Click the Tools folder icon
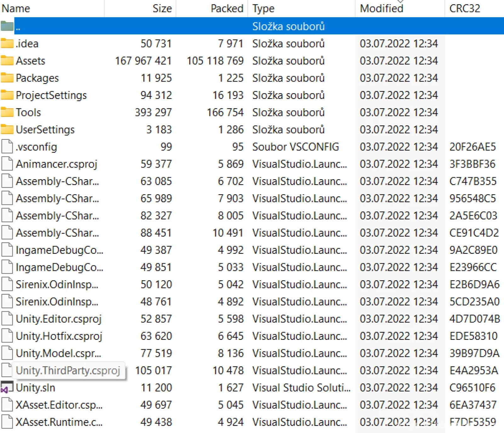The height and width of the screenshot is (433, 504). pos(7,112)
